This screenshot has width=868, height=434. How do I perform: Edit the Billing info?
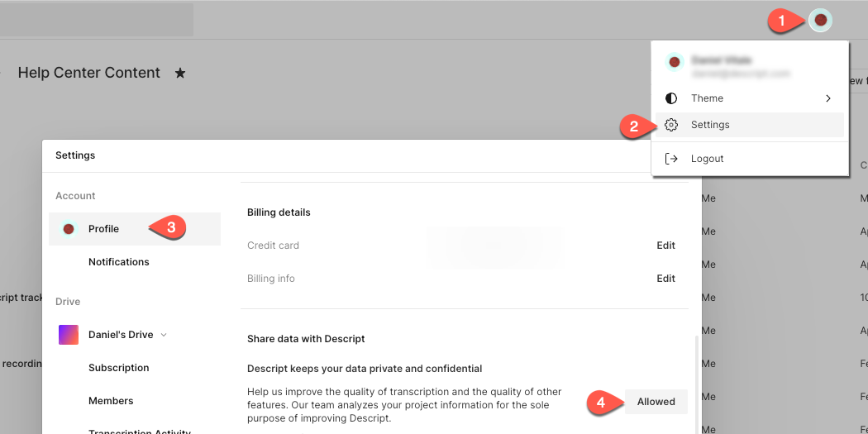[665, 279]
